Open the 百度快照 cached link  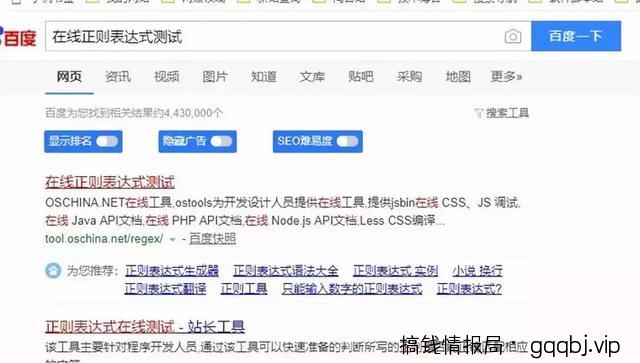pos(213,239)
